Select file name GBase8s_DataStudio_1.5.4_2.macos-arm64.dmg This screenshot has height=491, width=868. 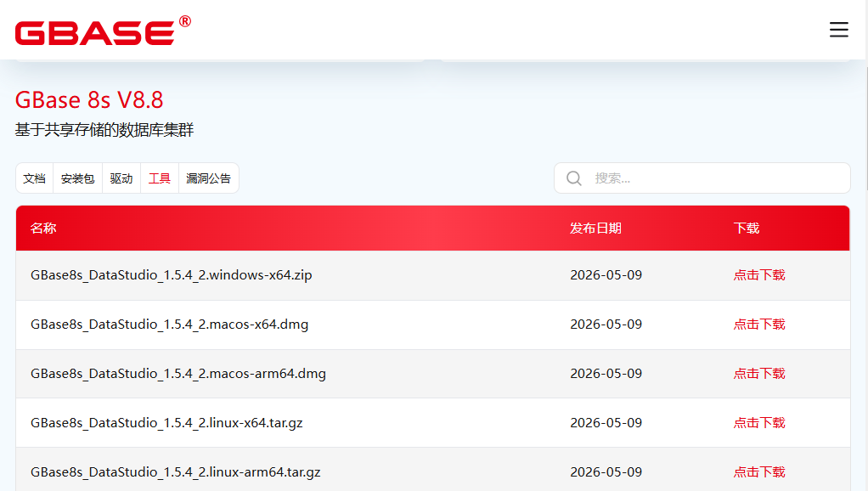pyautogui.click(x=178, y=374)
